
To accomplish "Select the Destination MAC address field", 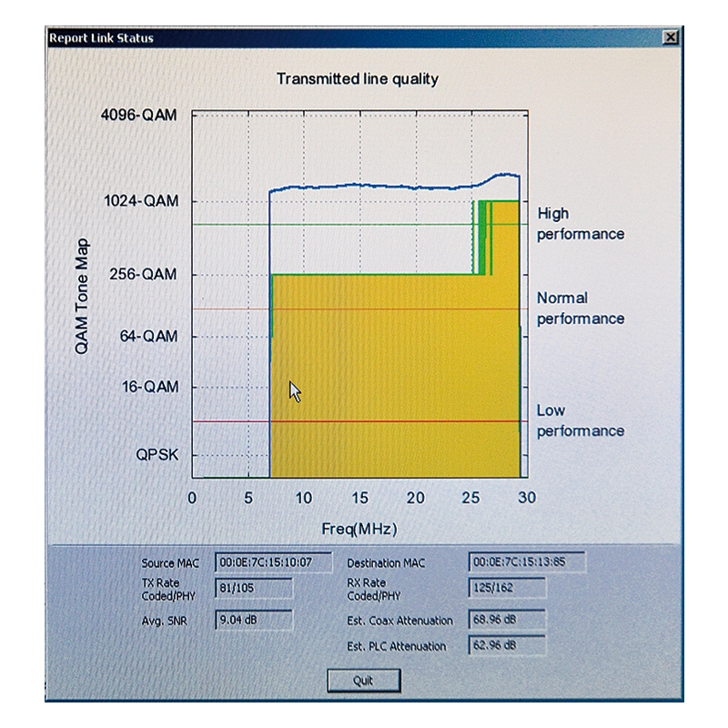I will point(527,561).
